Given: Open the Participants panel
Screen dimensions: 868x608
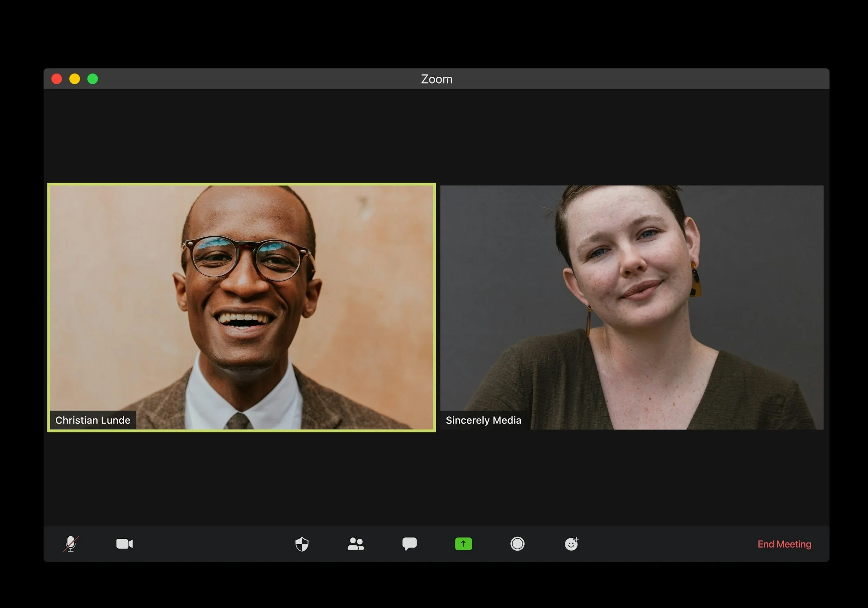Looking at the screenshot, I should pos(355,544).
